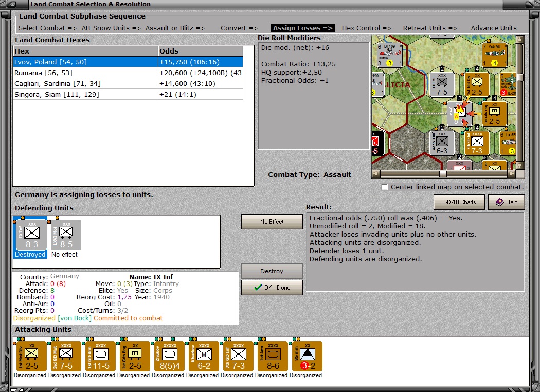
Task: Open the 2-D-10 Charts
Action: click(x=458, y=202)
